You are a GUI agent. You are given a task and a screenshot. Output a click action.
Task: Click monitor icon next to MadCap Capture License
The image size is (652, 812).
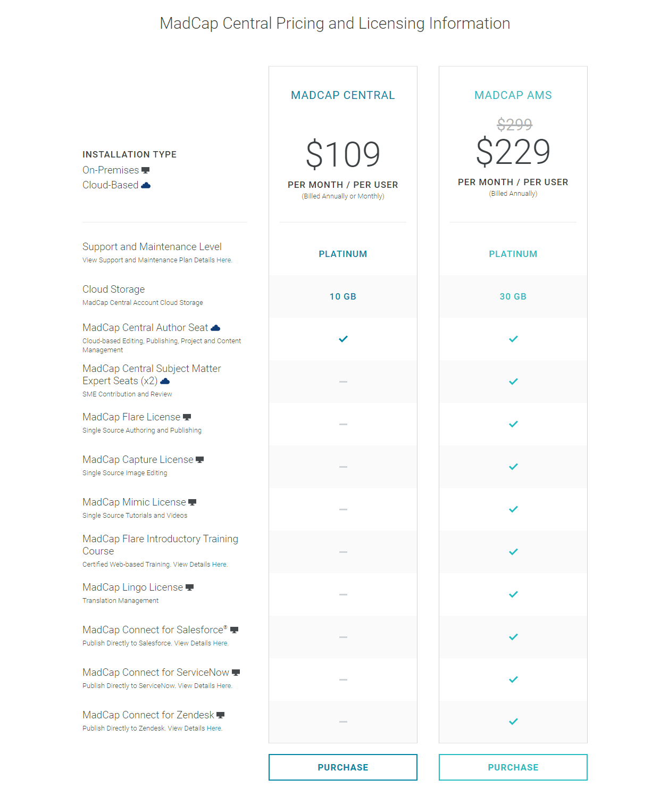(x=199, y=460)
